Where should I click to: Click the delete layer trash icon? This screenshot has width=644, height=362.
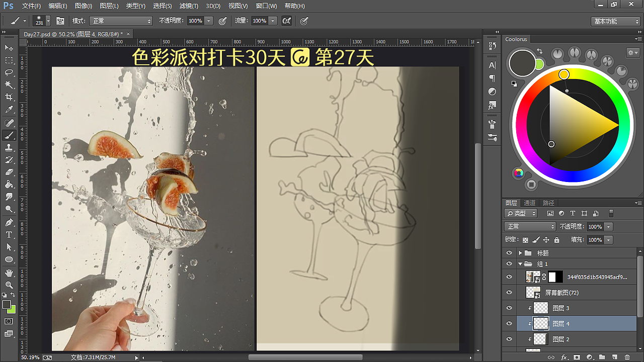coord(627,357)
